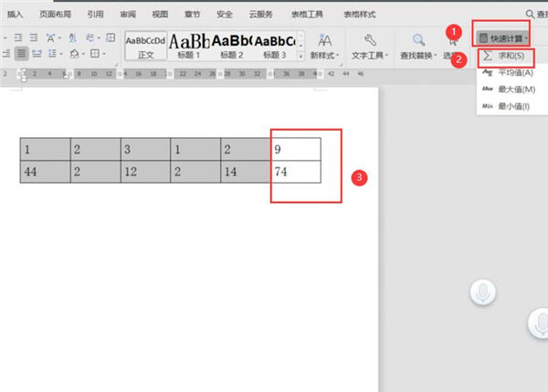Viewport: 548px width, 392px height.
Task: Choose 平均值(A) average from the menu
Action: [x=508, y=73]
